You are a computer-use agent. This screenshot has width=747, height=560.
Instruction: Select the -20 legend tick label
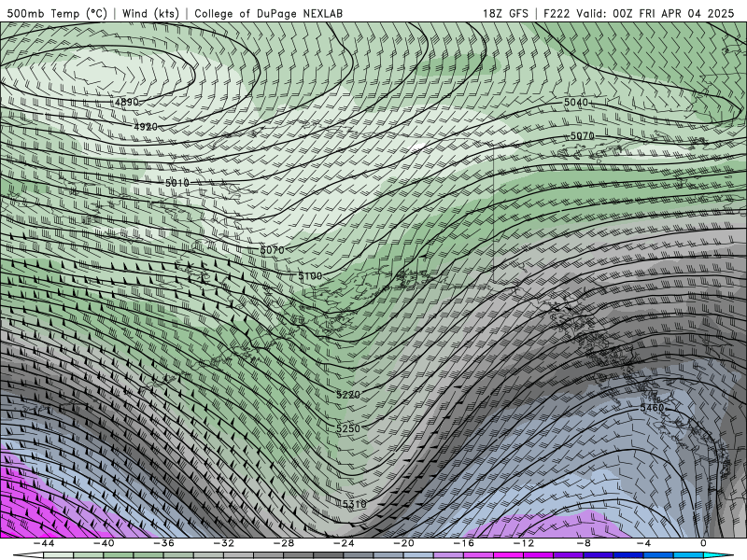pos(403,543)
